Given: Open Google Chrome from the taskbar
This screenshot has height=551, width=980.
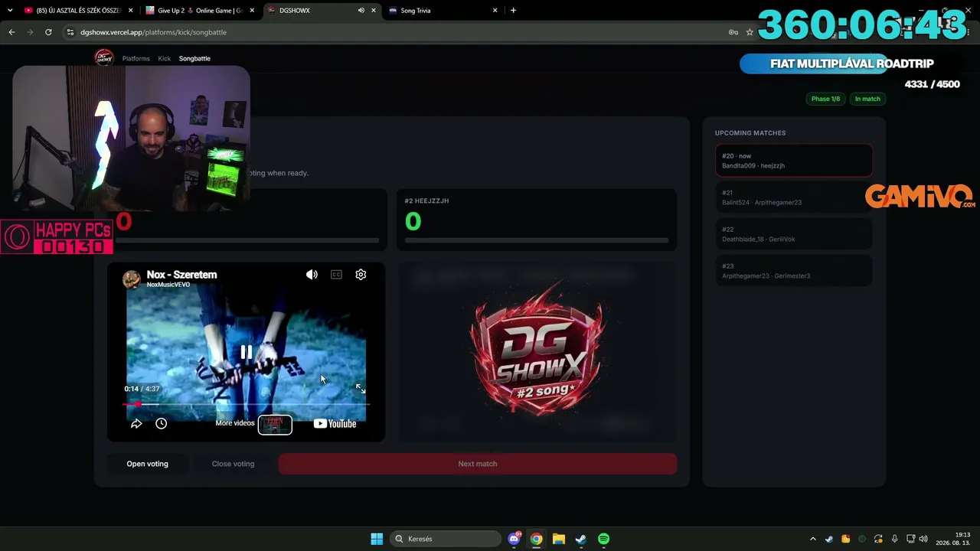Looking at the screenshot, I should 537,539.
